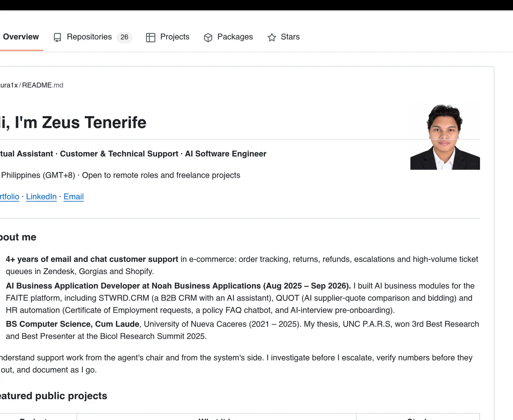513x420 pixels.
Task: Open the Projects tab
Action: [168, 37]
